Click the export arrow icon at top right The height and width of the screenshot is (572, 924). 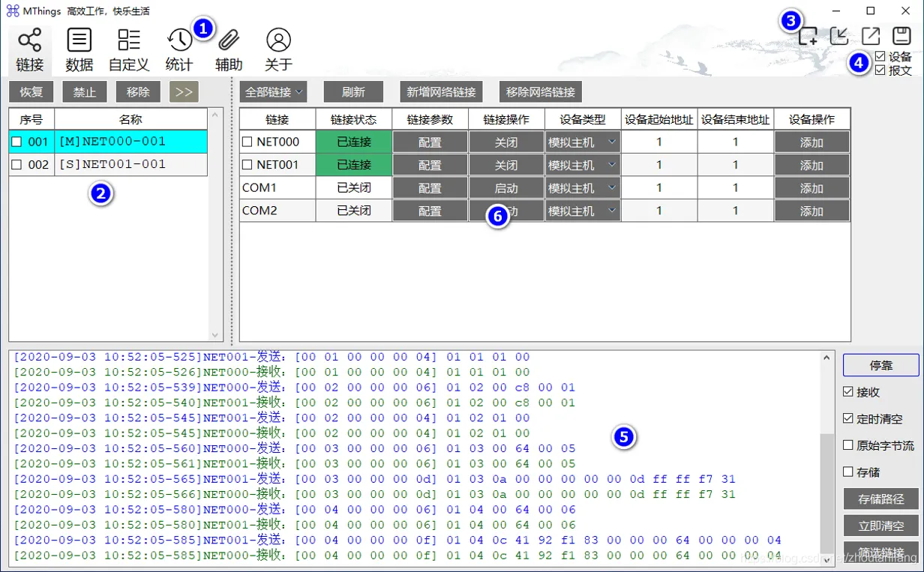pyautogui.click(x=870, y=35)
